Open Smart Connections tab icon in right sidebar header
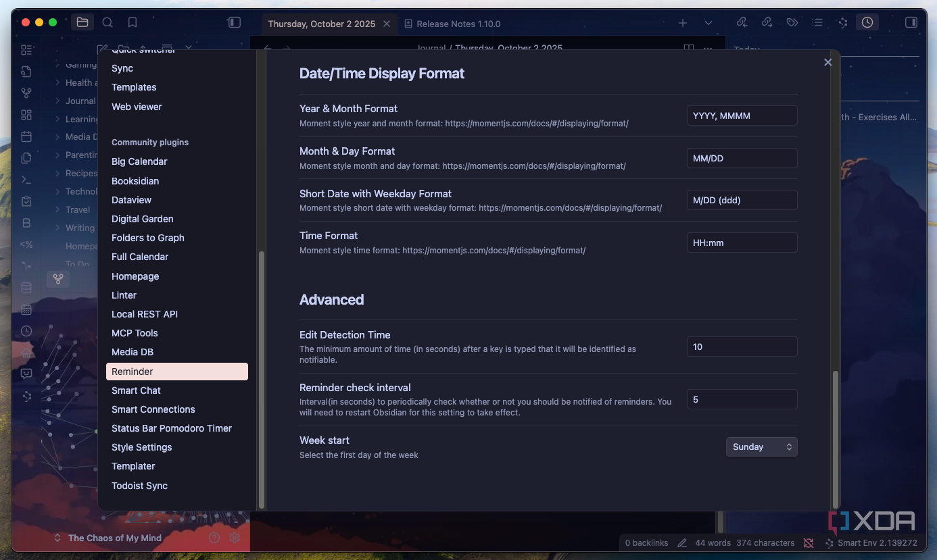 [x=842, y=22]
